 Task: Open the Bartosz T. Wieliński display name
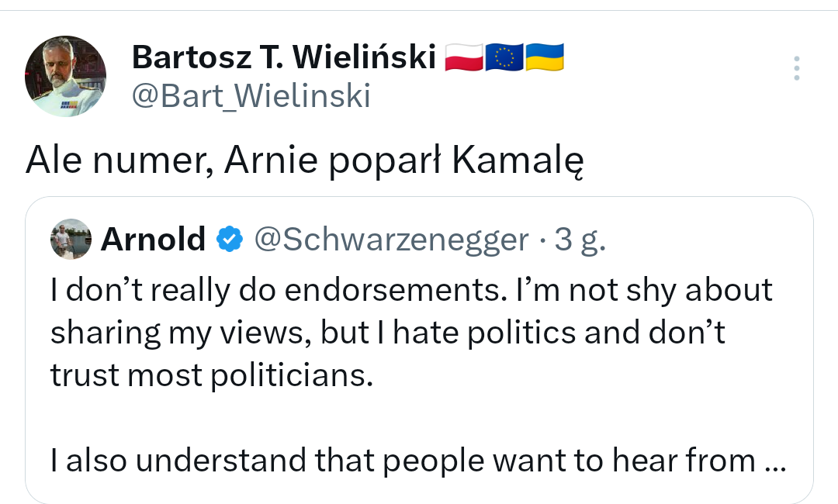(283, 57)
